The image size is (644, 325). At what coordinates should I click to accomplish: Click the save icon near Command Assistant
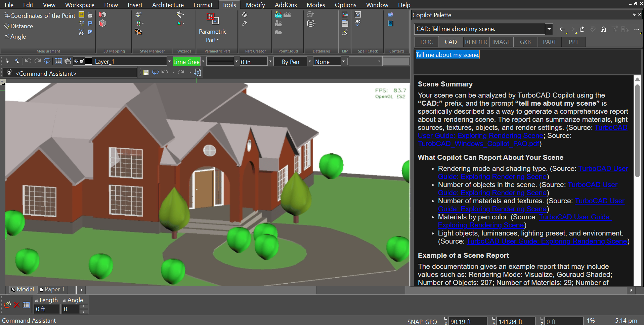[x=146, y=72]
